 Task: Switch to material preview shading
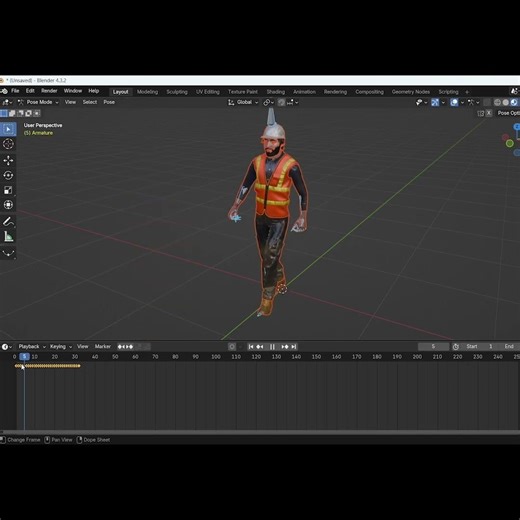tap(514, 102)
